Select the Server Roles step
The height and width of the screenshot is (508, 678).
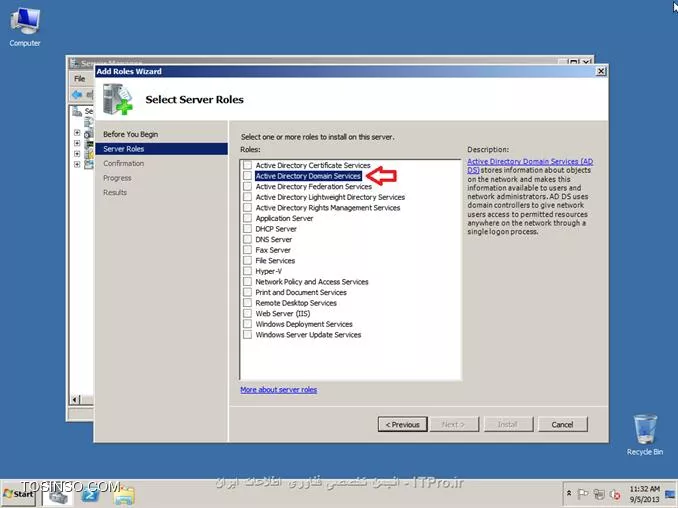click(161, 149)
